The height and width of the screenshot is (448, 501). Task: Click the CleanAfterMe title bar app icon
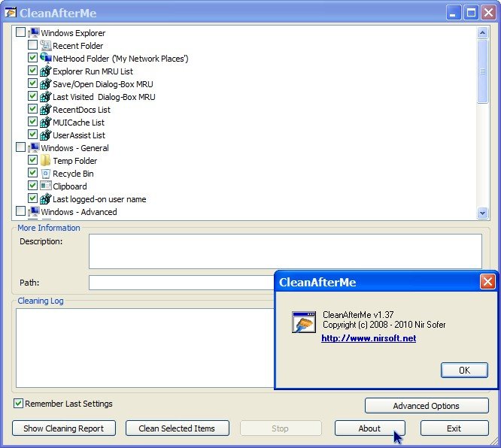coord(11,13)
